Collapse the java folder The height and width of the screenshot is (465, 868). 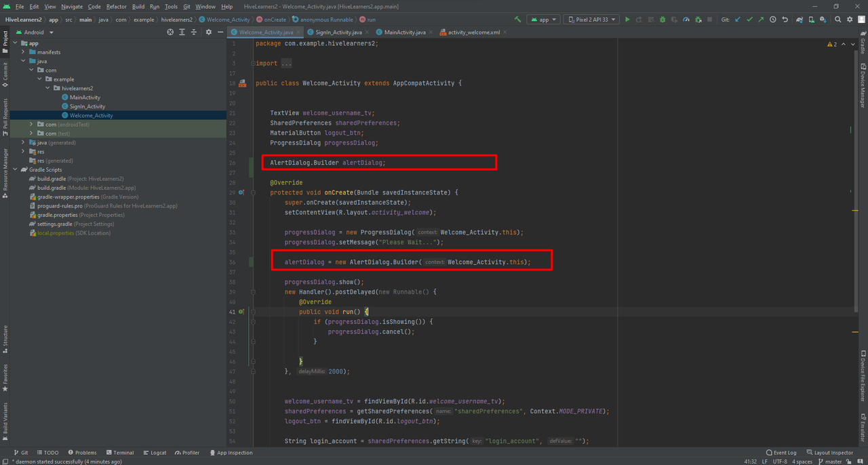23,61
